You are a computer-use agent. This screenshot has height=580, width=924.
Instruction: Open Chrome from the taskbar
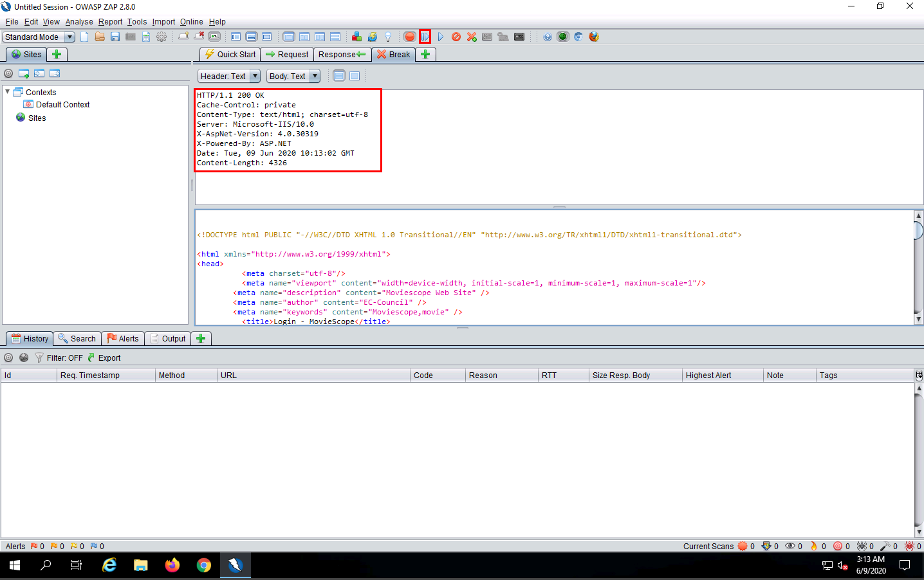point(204,565)
